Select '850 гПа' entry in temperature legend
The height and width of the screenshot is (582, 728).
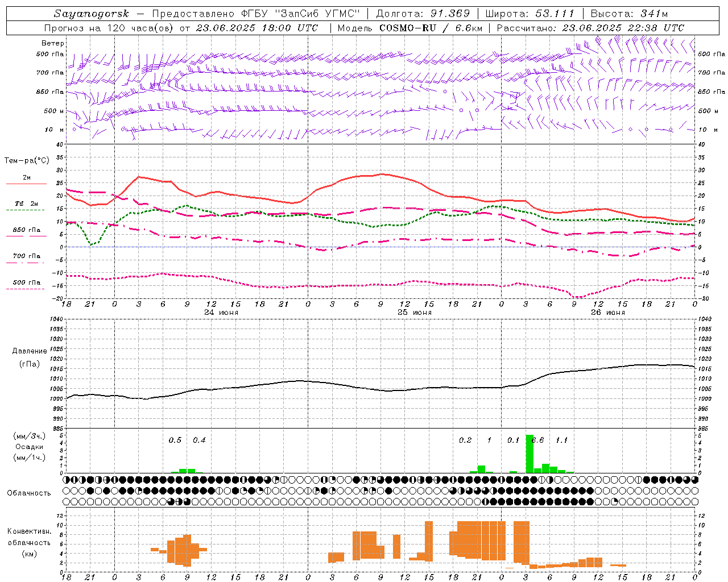[27, 230]
